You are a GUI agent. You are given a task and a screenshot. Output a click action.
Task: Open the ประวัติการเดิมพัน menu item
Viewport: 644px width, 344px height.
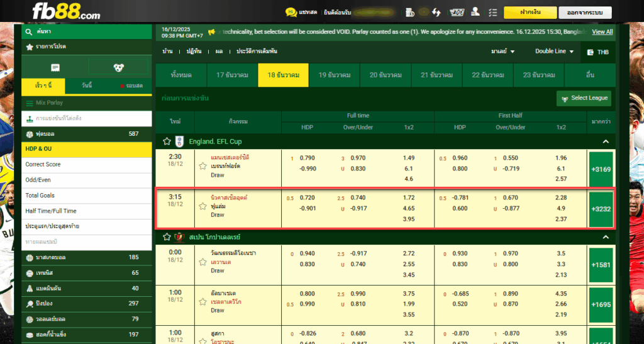(x=257, y=52)
